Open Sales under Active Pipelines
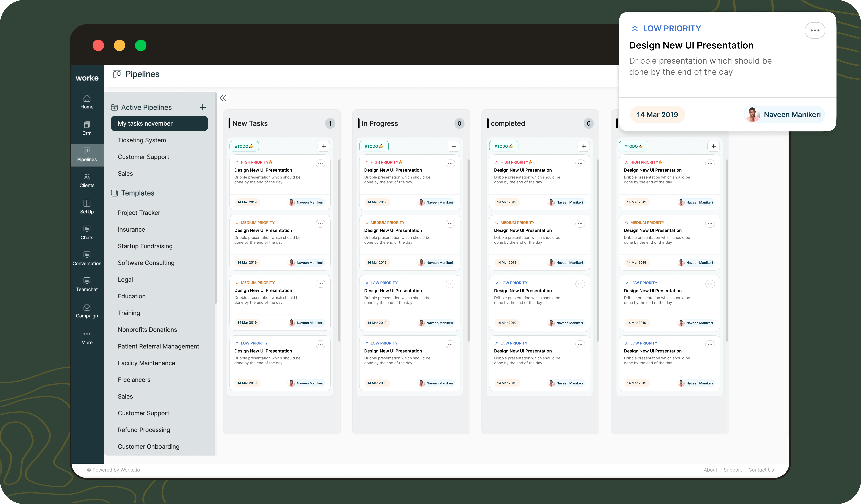This screenshot has width=861, height=504. click(x=125, y=173)
